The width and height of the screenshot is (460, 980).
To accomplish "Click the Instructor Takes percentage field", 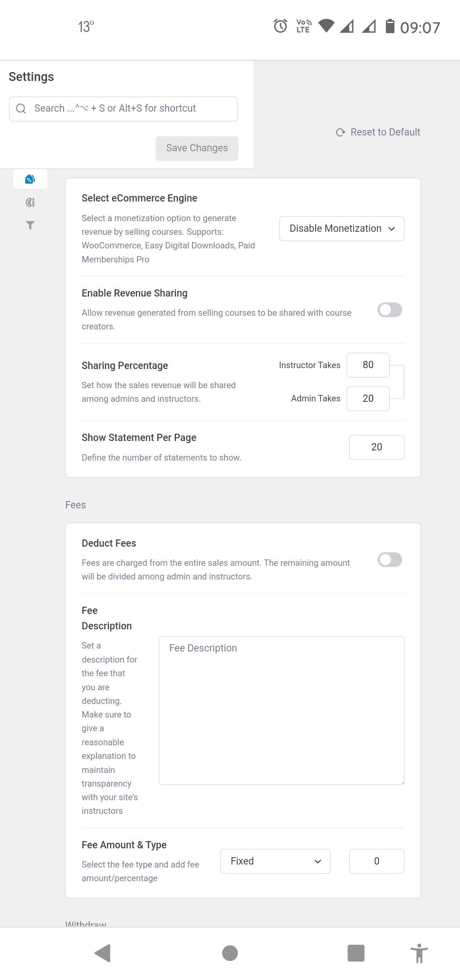I will (x=368, y=365).
